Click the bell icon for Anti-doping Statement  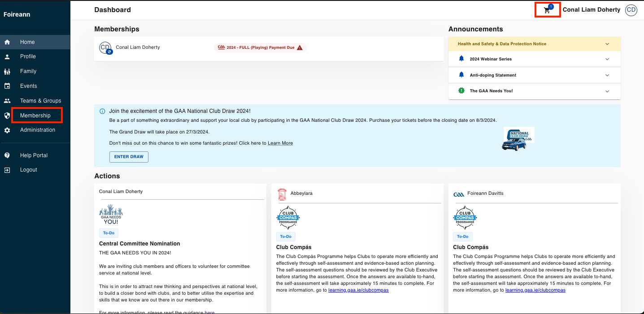[461, 75]
